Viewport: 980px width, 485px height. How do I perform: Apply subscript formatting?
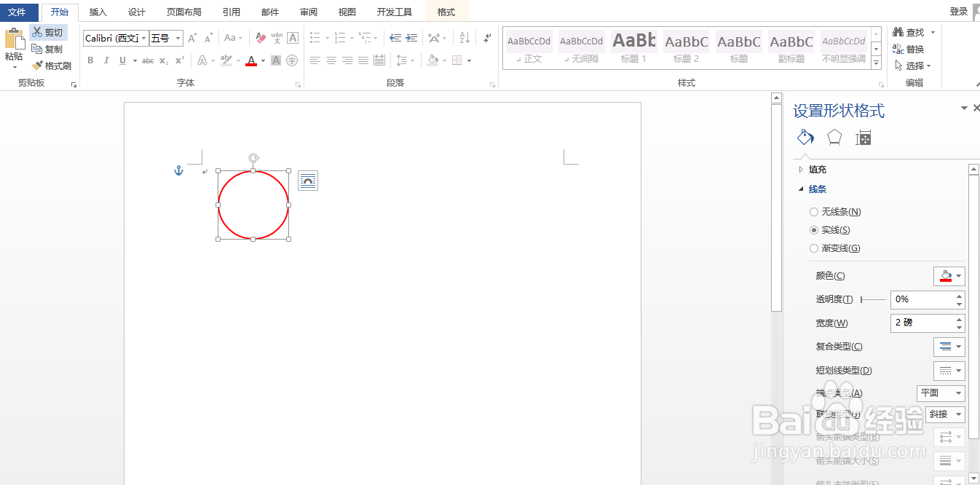(164, 60)
